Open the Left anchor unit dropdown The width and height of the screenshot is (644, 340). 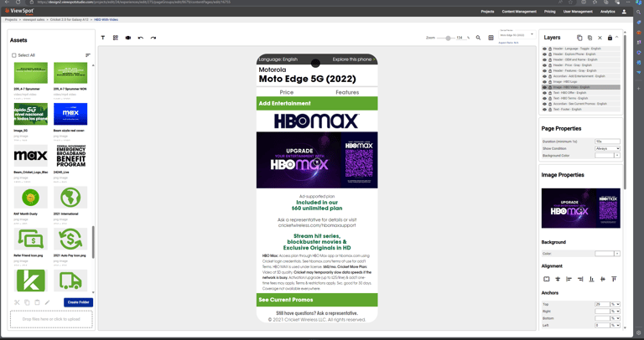pyautogui.click(x=615, y=325)
